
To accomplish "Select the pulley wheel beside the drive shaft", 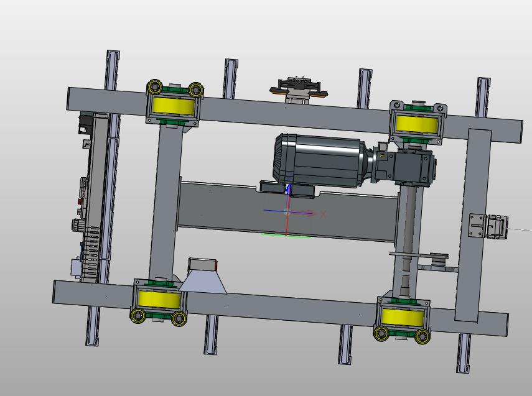I will [x=439, y=259].
